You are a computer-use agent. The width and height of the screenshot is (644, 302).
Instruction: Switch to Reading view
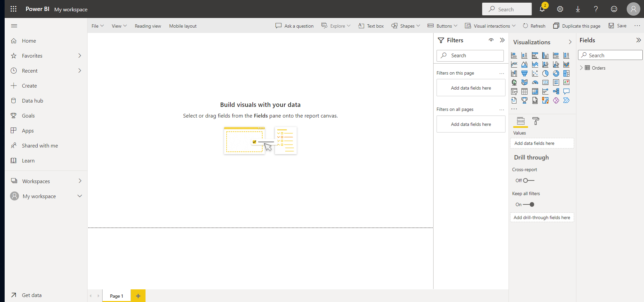point(148,26)
